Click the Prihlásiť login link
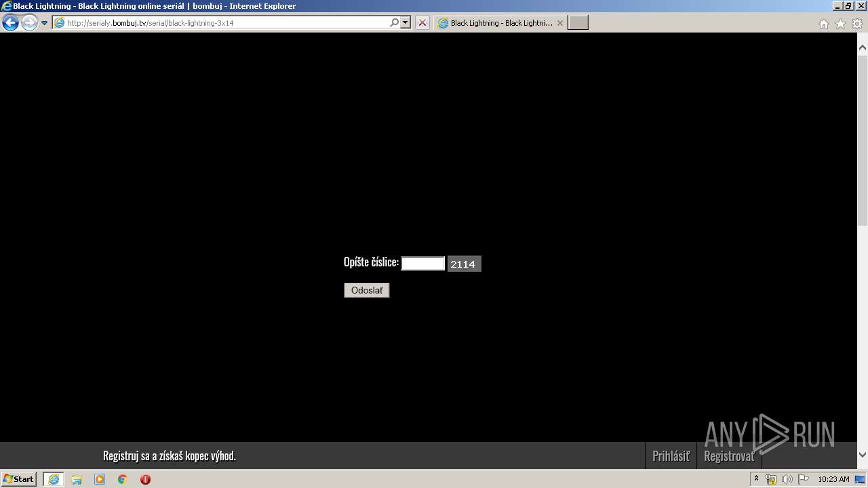868x488 pixels. point(671,456)
